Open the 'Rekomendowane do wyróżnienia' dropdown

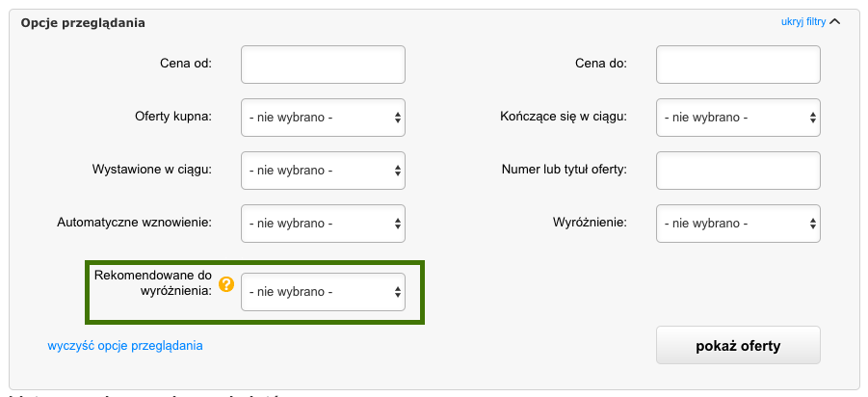324,292
